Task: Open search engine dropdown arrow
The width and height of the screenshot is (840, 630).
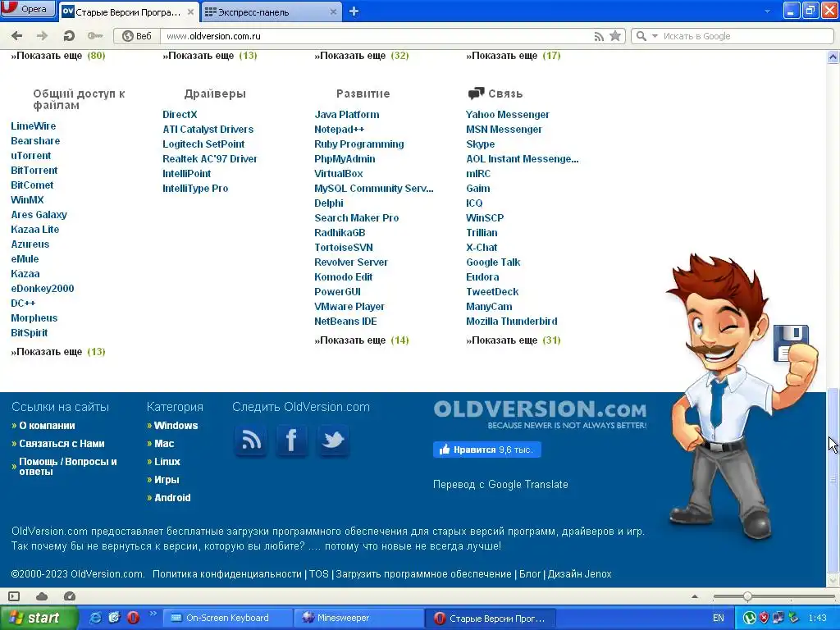Action: [655, 36]
